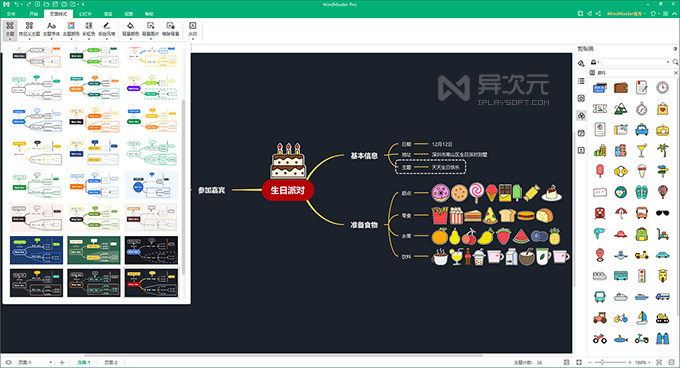680x368 pixels.
Task: Toggle the 手绘风格 hand-drawn style icon
Action: (x=107, y=26)
